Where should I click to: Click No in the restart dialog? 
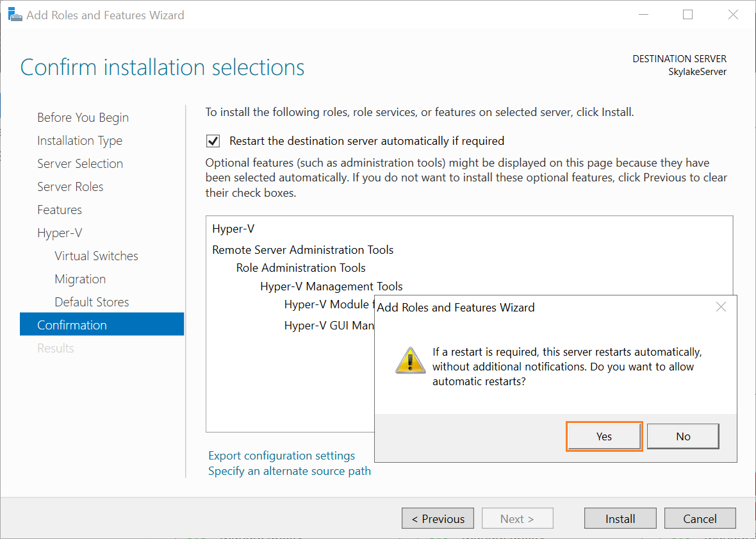click(x=683, y=436)
